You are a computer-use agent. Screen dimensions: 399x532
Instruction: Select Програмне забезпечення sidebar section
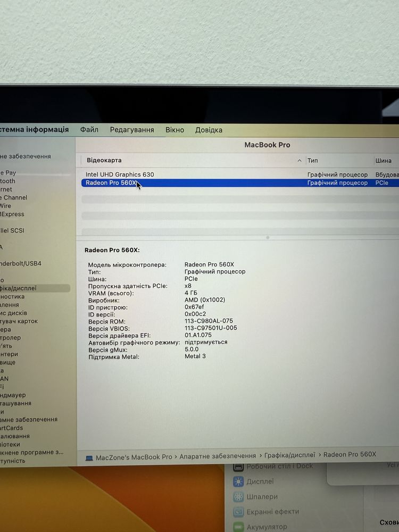point(29,419)
